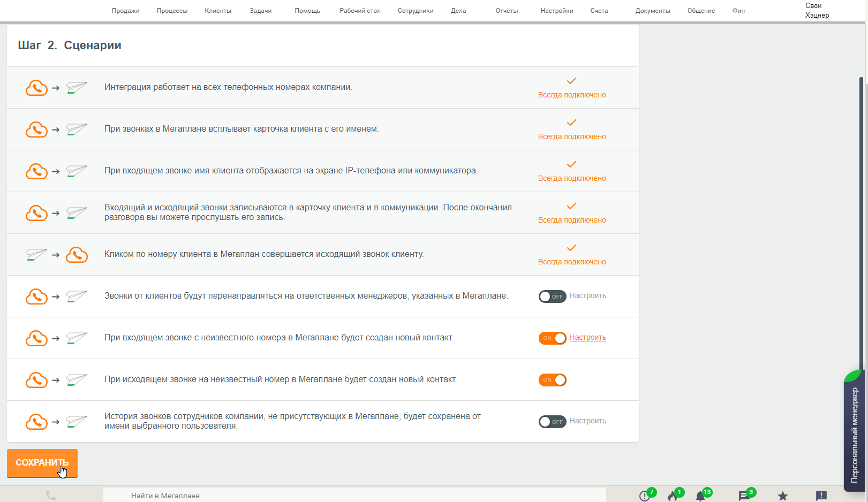Open Счета menu
This screenshot has width=868, height=502.
[x=599, y=11]
